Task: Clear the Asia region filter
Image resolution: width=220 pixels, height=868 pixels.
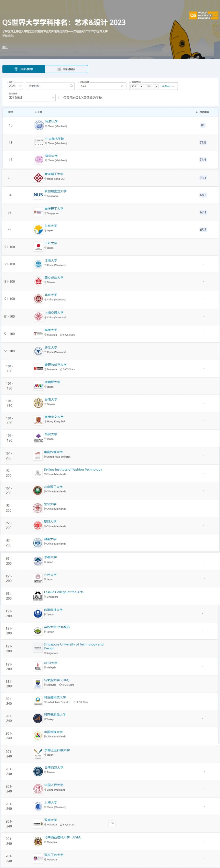Action: [x=122, y=86]
